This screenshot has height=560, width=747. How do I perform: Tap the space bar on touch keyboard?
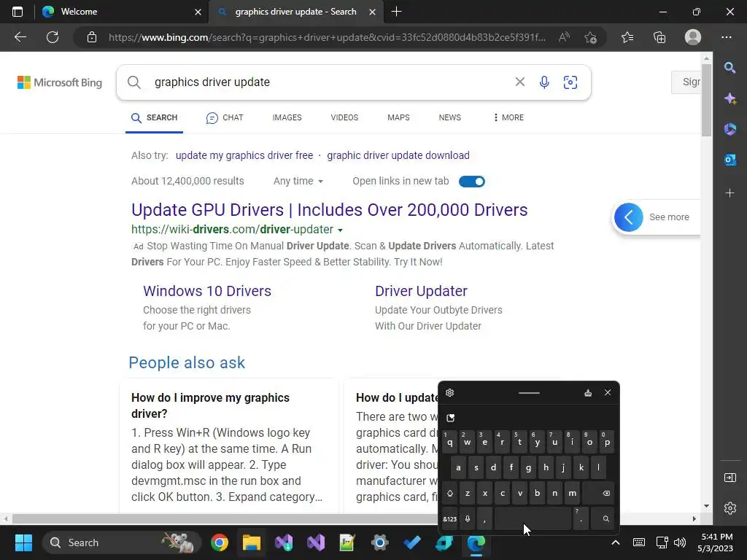(x=533, y=518)
